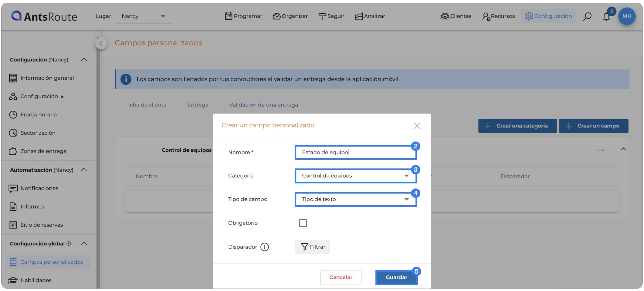This screenshot has width=644, height=291.
Task: Click the Campos personalizados page title
Action: (x=158, y=43)
